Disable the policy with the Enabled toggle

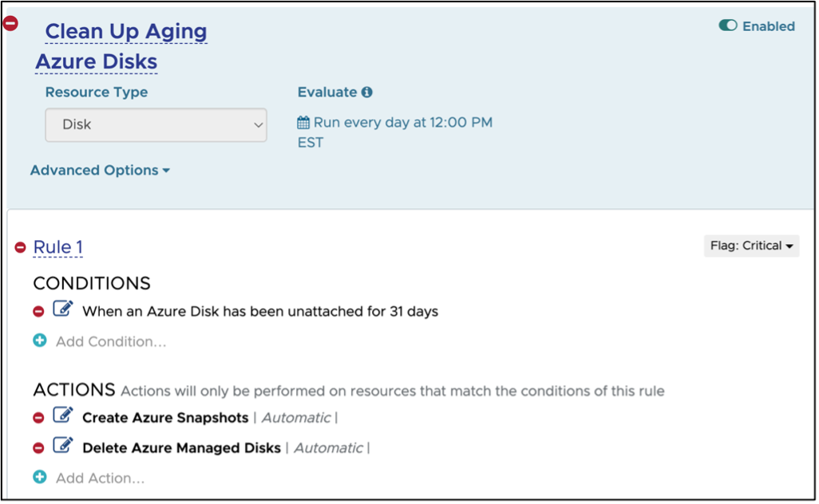click(727, 26)
